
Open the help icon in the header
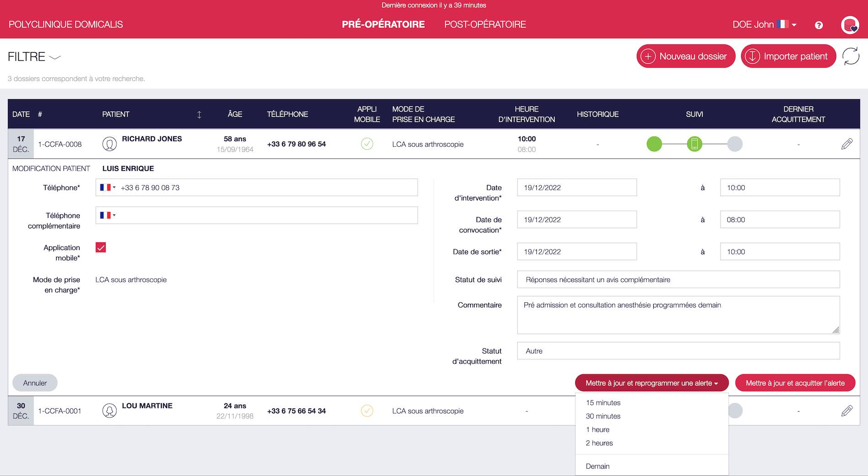tap(819, 25)
